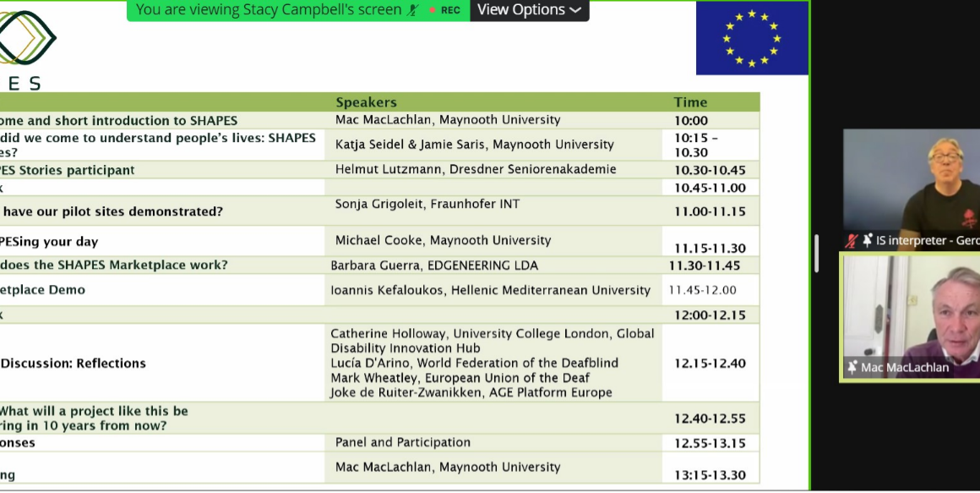Screen dimensions: 980x493
Task: Click the Marketplace Demo session title
Action: tap(42, 290)
